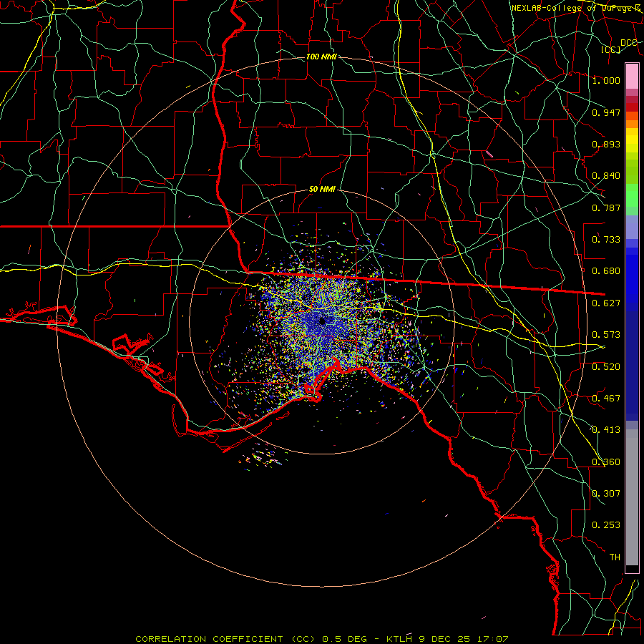Click the 0.520 scale value
This screenshot has height=644, width=644.
[606, 367]
